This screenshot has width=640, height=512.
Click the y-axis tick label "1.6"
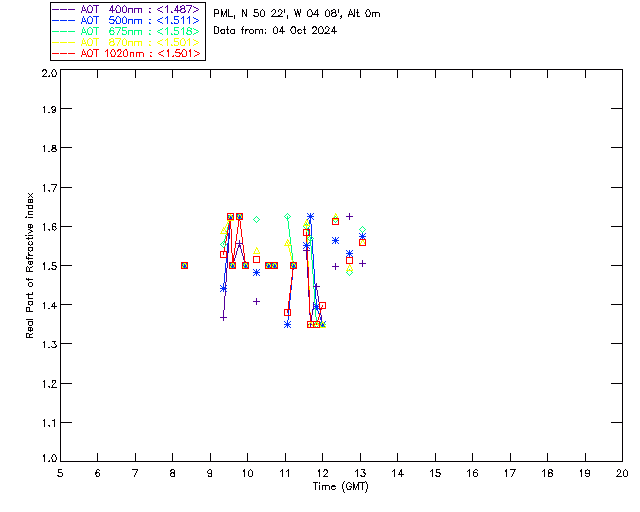coord(49,227)
